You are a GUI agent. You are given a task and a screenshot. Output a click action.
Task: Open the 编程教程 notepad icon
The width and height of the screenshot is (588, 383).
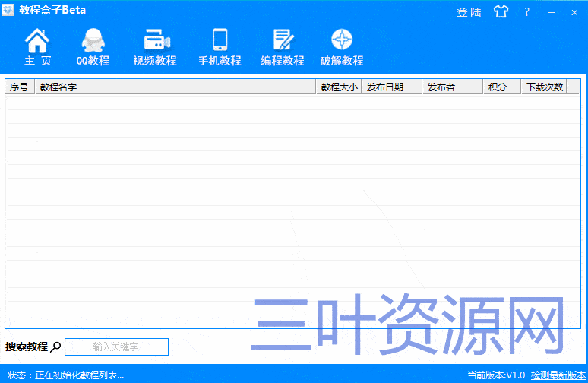click(283, 40)
